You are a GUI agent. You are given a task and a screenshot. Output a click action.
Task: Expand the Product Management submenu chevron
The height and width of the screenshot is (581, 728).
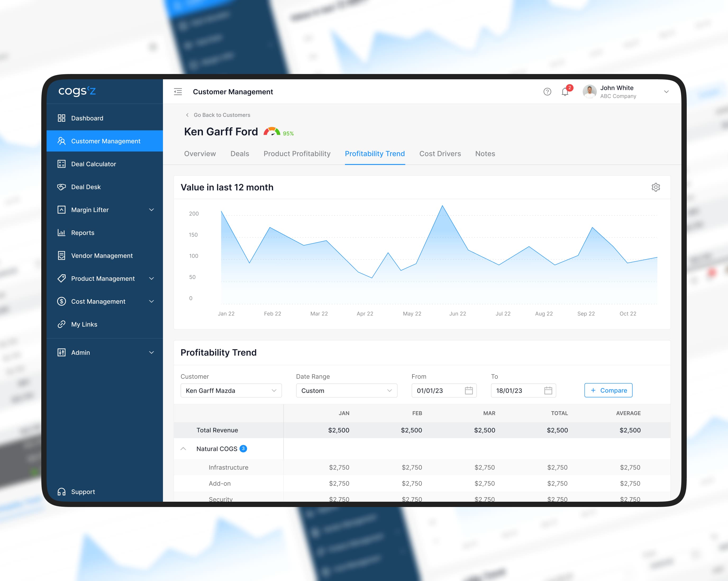point(152,279)
